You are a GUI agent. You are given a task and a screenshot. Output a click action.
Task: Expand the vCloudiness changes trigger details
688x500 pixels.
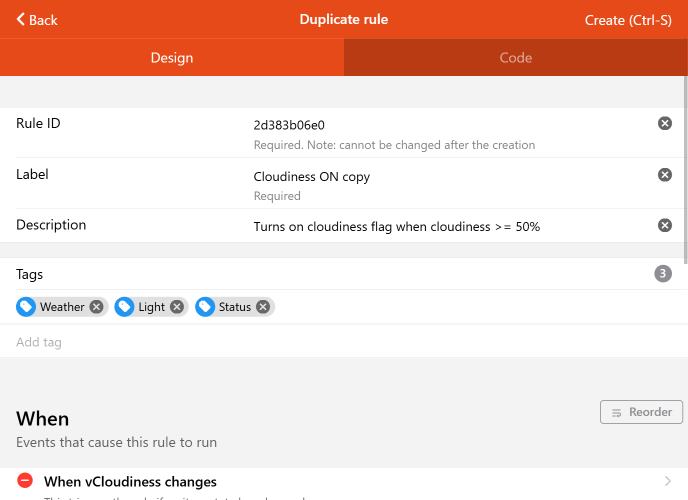667,481
